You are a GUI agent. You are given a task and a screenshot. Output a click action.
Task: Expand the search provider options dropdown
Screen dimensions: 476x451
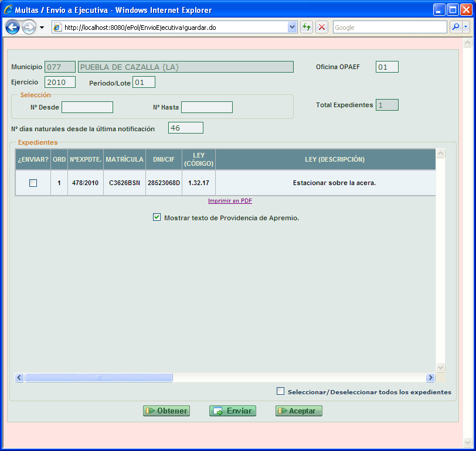coord(466,28)
